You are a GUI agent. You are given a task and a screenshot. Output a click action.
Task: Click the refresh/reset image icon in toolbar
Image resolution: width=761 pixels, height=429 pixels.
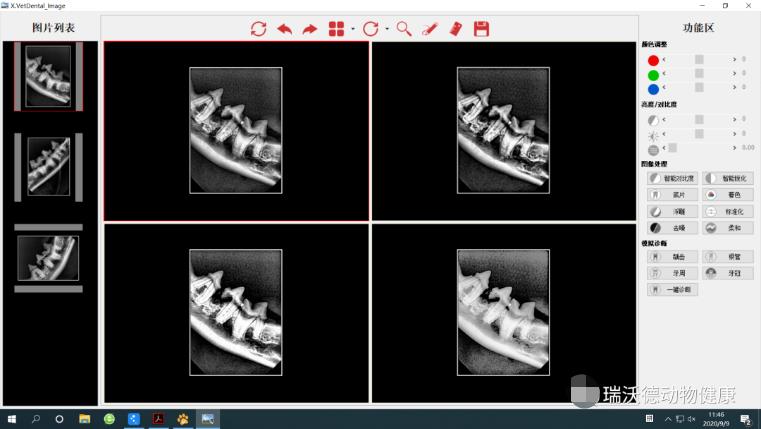click(x=259, y=29)
